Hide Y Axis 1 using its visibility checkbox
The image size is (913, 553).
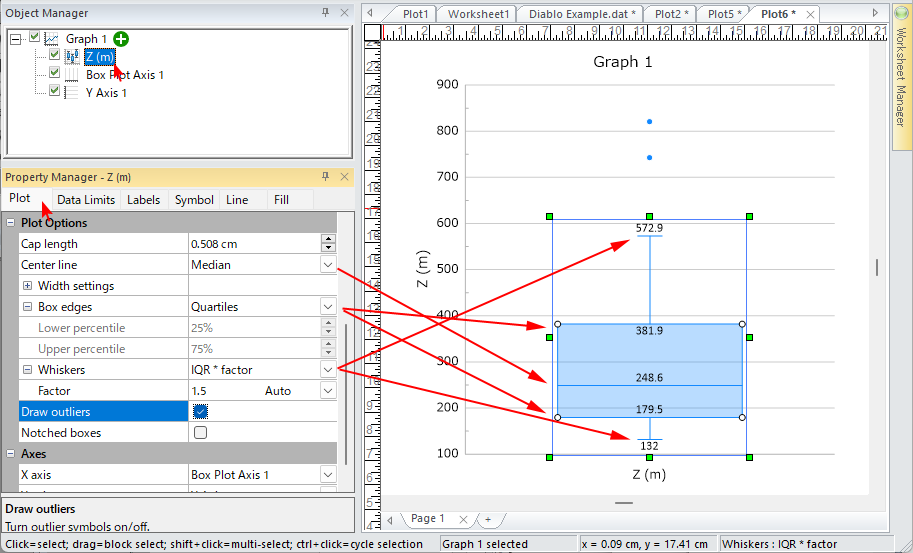pos(55,92)
